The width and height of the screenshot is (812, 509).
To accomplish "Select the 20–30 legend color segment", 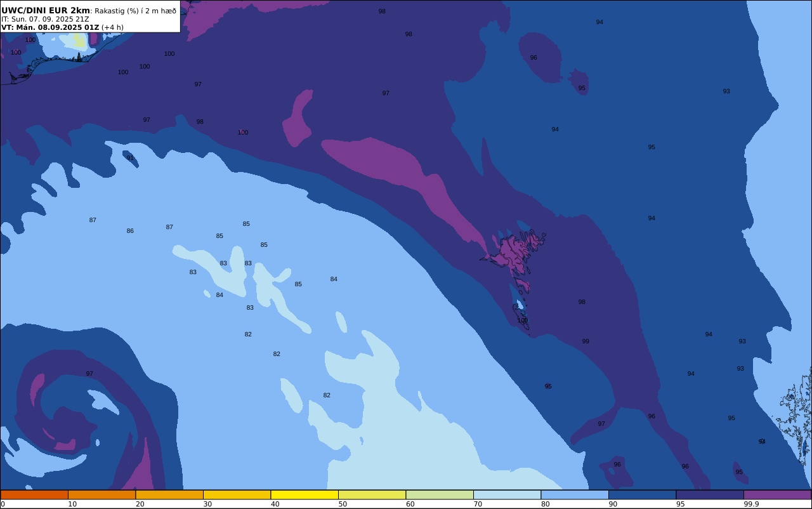I will [169, 494].
